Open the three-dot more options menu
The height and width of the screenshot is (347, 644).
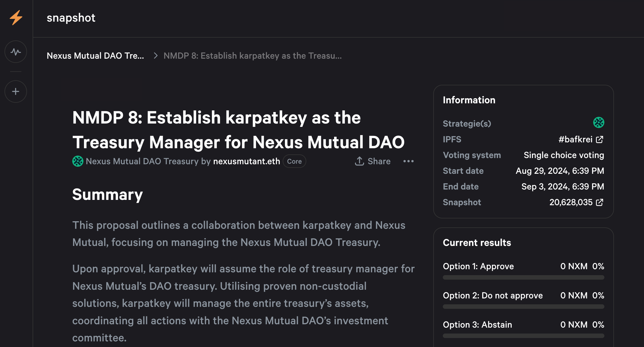pyautogui.click(x=408, y=161)
